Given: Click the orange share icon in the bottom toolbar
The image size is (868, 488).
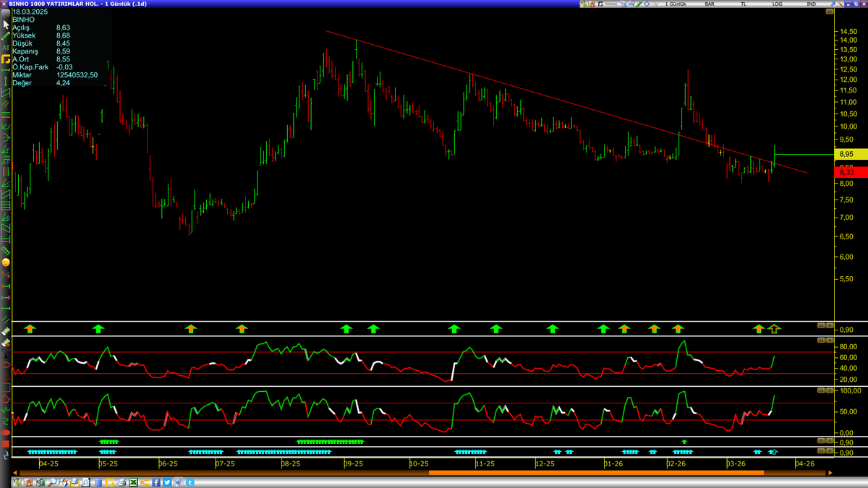Looking at the screenshot, I should [145, 482].
